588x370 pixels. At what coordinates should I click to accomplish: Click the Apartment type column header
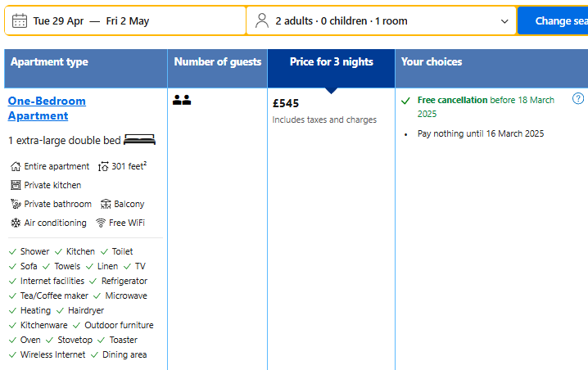point(49,62)
